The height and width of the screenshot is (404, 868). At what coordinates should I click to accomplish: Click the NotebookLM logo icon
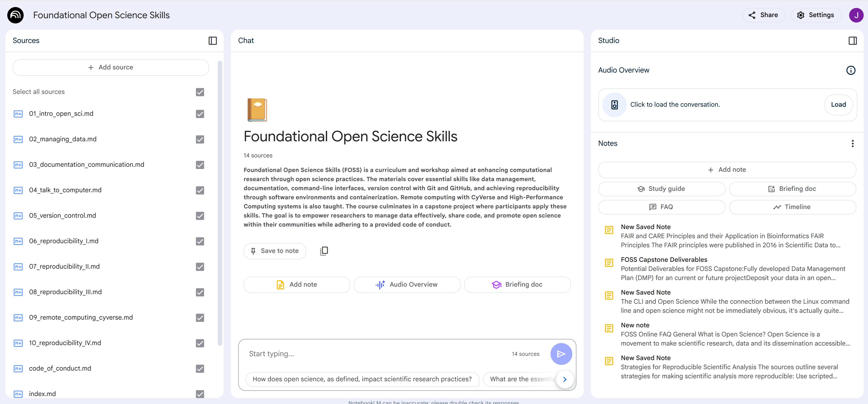pos(15,15)
